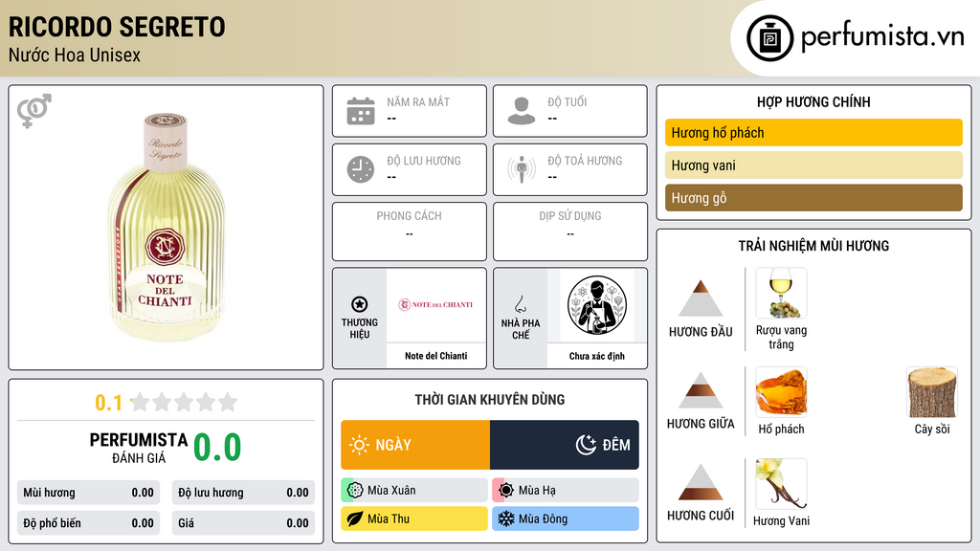980x551 pixels.
Task: Click the sun icon in Ngày
Action: pyautogui.click(x=360, y=445)
